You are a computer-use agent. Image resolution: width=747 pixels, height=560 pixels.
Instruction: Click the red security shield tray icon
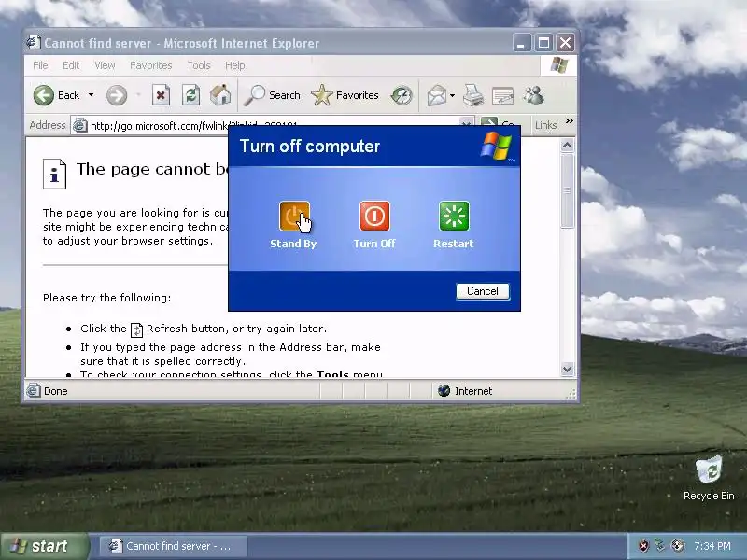pyautogui.click(x=643, y=546)
